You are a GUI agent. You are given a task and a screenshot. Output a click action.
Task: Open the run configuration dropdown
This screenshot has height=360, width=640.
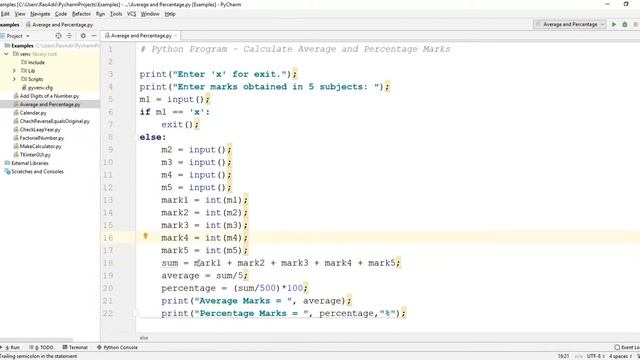(x=570, y=24)
